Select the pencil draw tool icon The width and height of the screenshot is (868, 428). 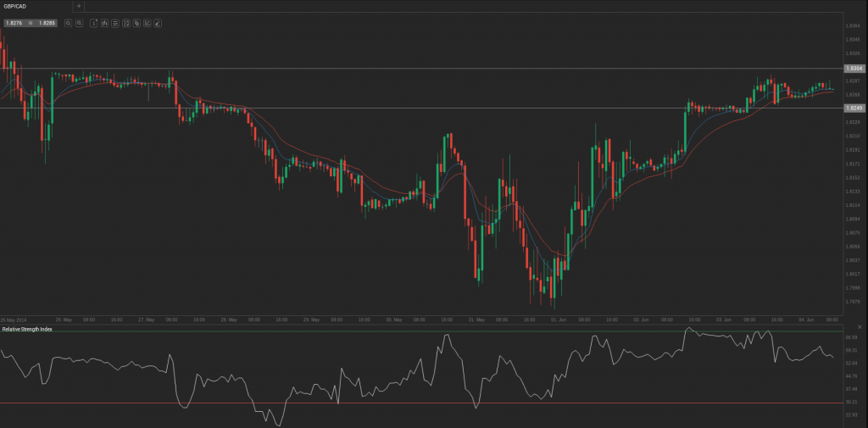click(158, 23)
